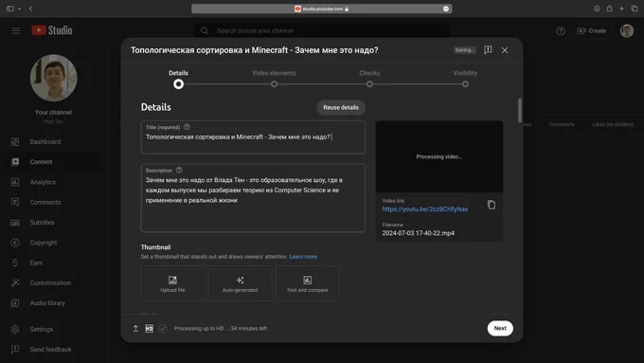This screenshot has width=644, height=363.
Task: Click into the Description text field
Action: 253,198
